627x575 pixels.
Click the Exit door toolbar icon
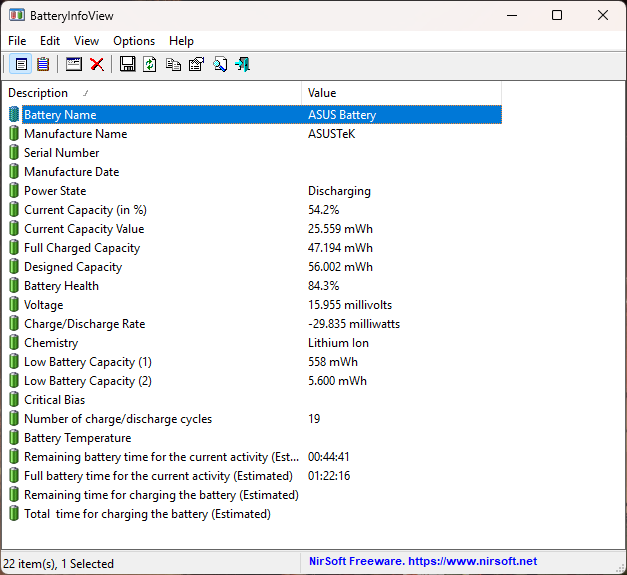[243, 64]
